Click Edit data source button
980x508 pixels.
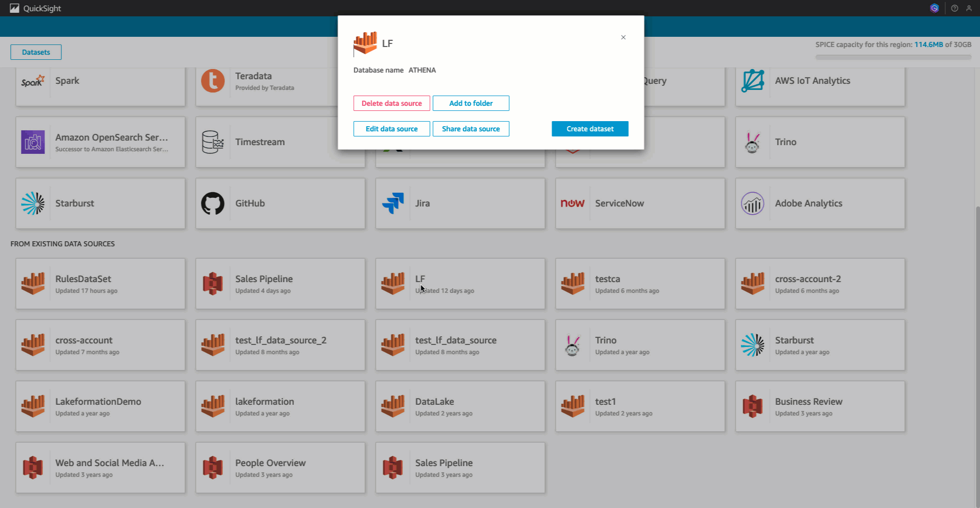pos(392,129)
